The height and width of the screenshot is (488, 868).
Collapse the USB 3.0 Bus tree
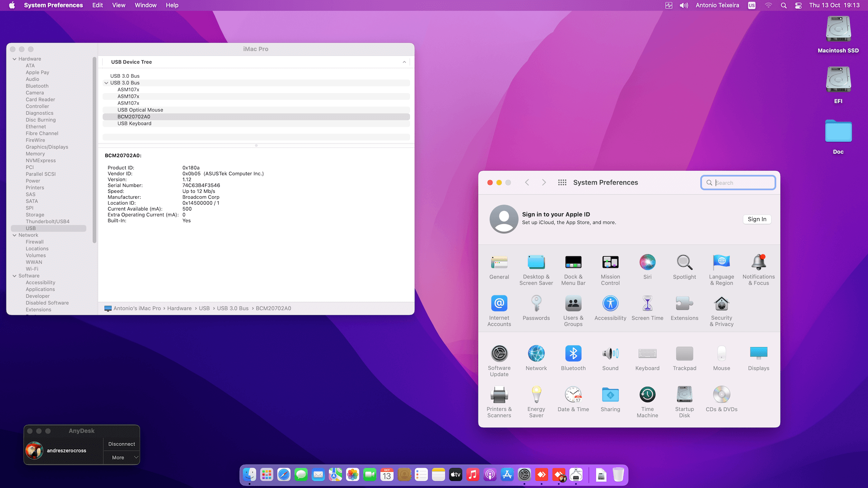[107, 83]
